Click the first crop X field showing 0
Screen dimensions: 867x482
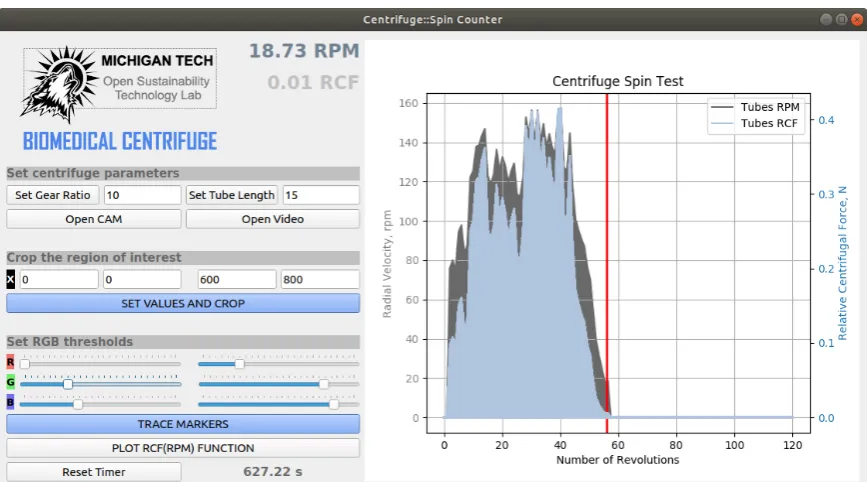point(59,279)
